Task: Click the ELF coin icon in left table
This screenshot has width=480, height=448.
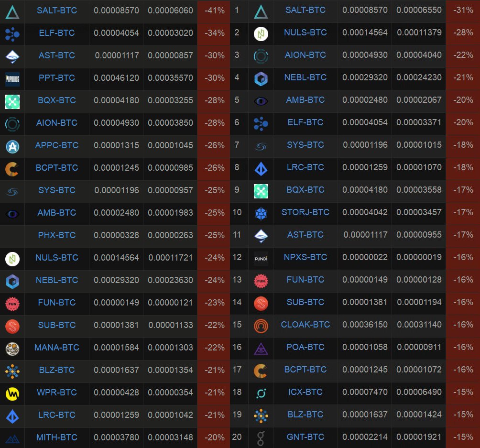Action: click(x=12, y=34)
